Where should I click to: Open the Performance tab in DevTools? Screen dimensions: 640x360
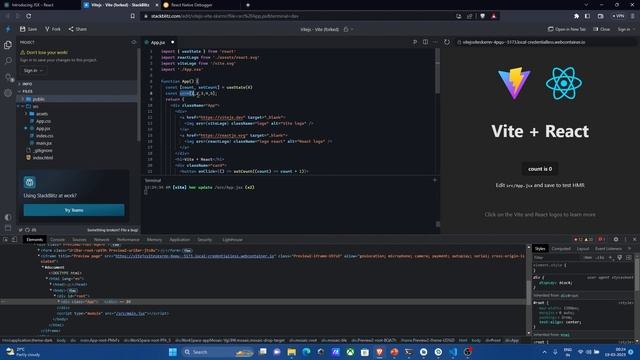(x=128, y=240)
